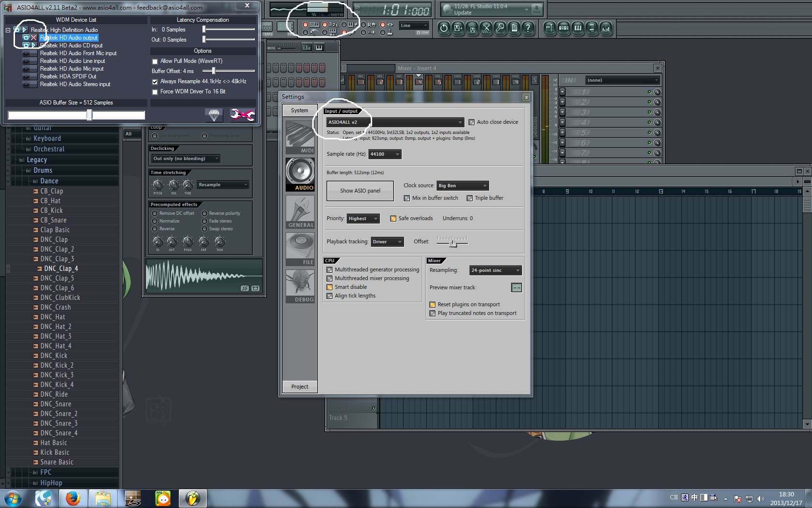Expand the Resampling 24-point sinc dropdown
Image resolution: width=812 pixels, height=508 pixels.
(495, 270)
